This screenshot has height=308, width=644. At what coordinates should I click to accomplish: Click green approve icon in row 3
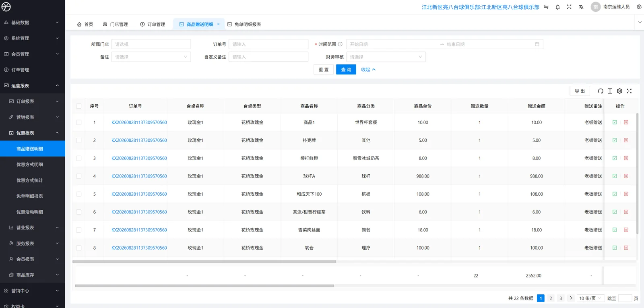click(615, 158)
